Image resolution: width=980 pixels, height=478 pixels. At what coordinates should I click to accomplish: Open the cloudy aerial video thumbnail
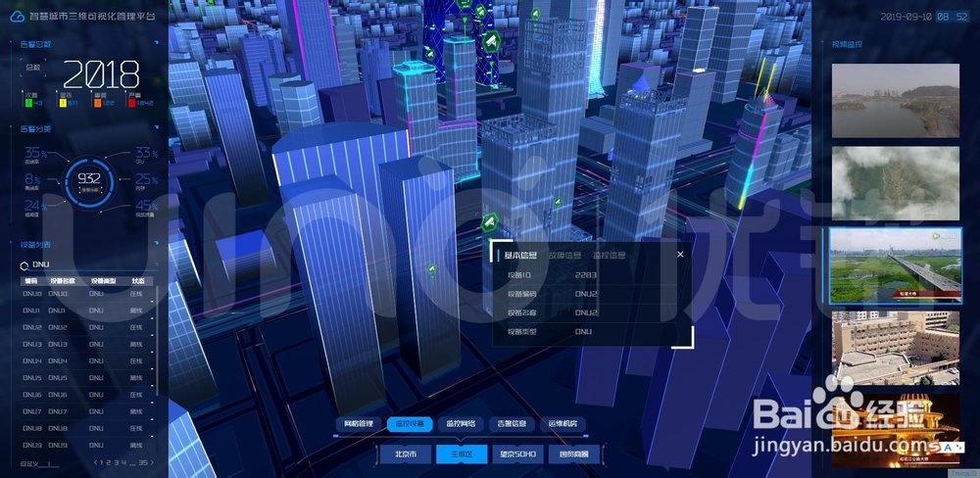(x=895, y=183)
